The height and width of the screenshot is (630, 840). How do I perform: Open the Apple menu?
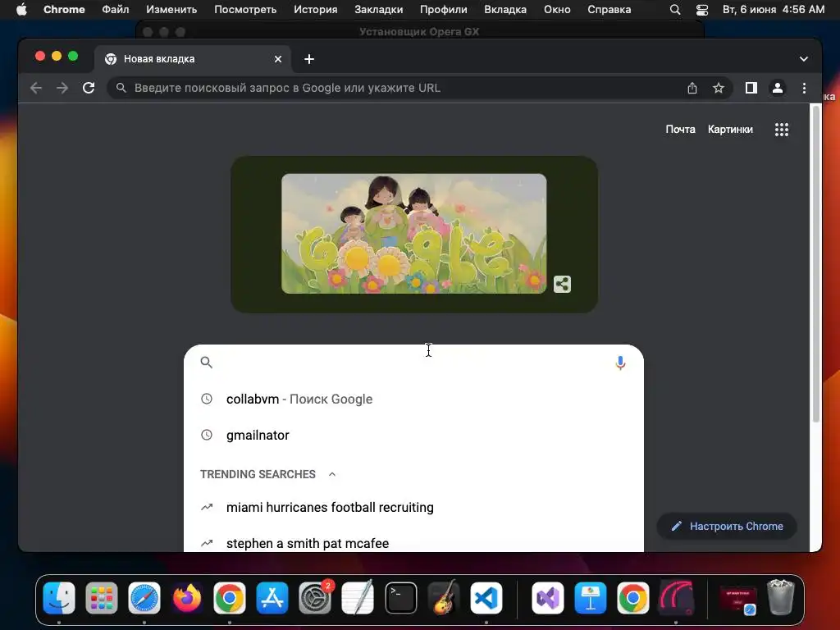tap(21, 10)
